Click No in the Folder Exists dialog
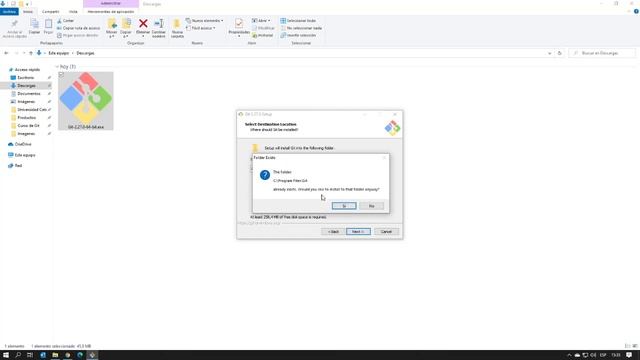640x360 pixels. point(371,206)
